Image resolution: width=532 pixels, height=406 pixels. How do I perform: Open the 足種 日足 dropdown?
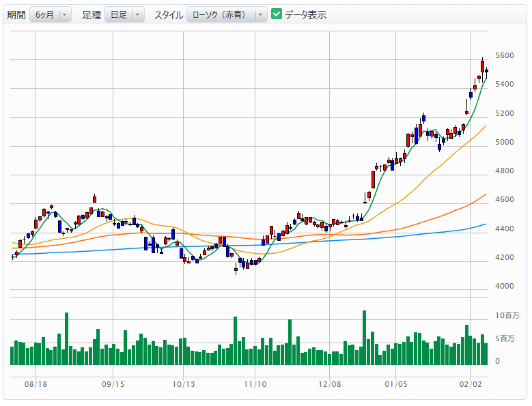coord(124,14)
